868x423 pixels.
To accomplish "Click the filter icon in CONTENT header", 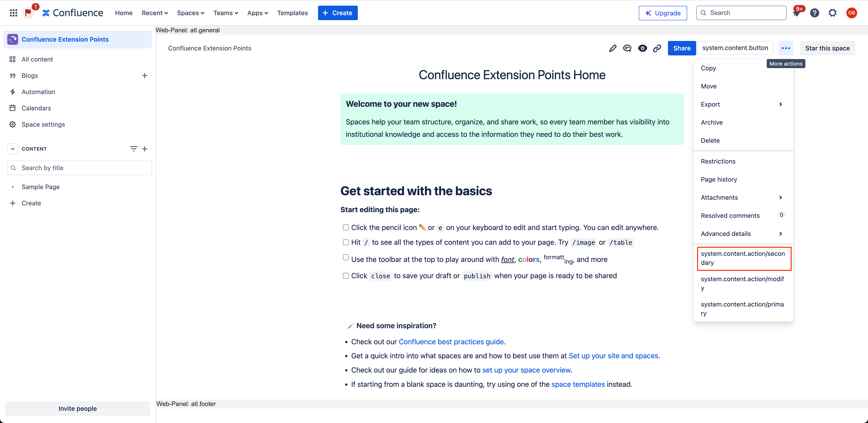I will pos(133,149).
